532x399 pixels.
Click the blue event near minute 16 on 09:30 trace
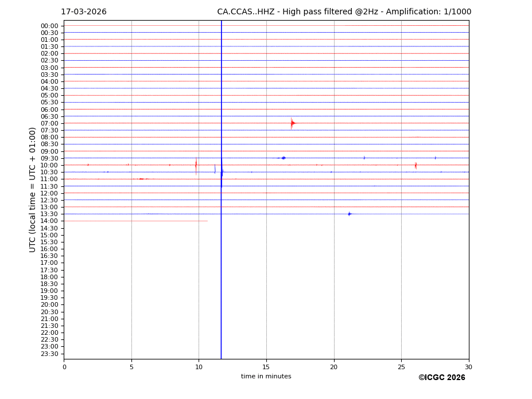pyautogui.click(x=283, y=158)
